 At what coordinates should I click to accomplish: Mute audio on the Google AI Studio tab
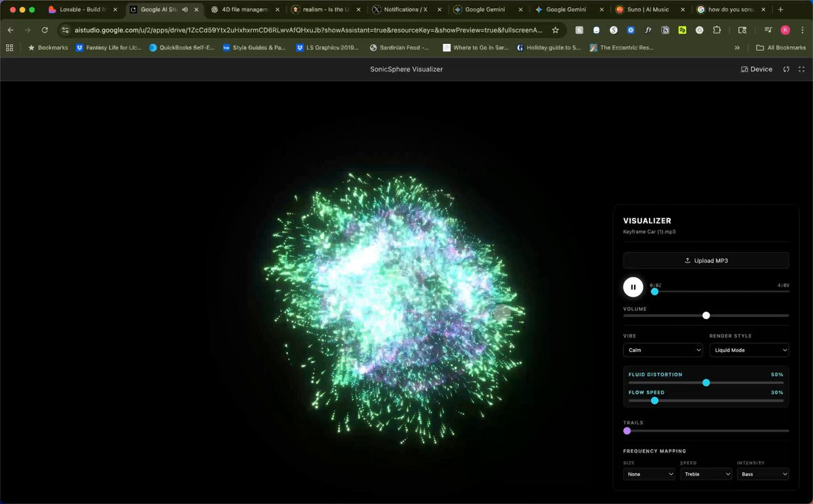185,9
